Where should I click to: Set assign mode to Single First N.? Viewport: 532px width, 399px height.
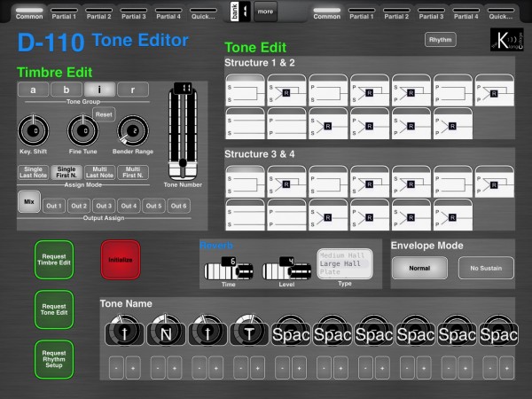pos(66,172)
